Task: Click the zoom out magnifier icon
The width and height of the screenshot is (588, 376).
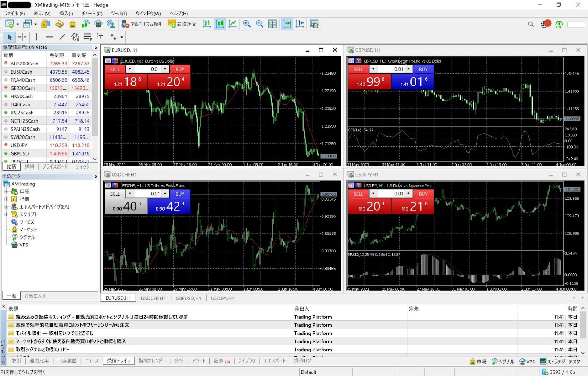Action: pyautogui.click(x=259, y=24)
